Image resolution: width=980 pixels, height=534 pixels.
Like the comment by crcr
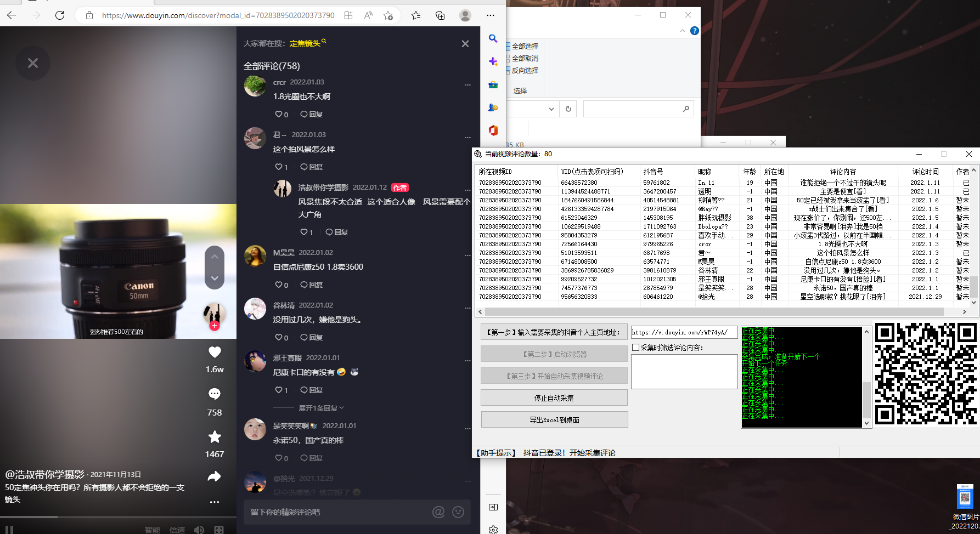click(x=279, y=114)
